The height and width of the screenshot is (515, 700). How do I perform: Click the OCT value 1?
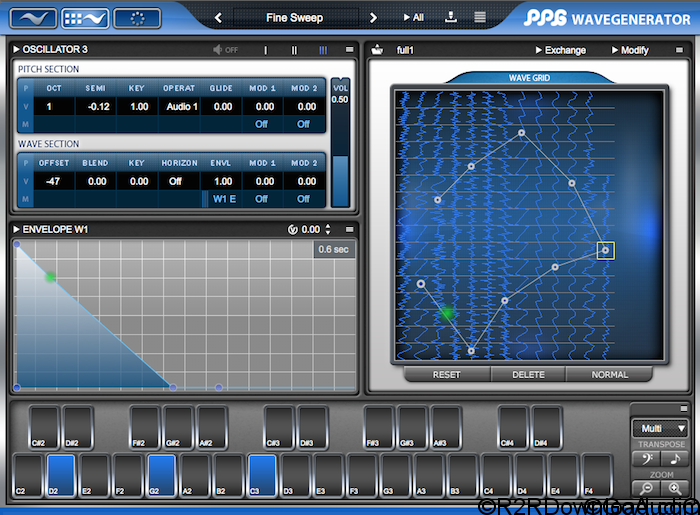(x=54, y=107)
